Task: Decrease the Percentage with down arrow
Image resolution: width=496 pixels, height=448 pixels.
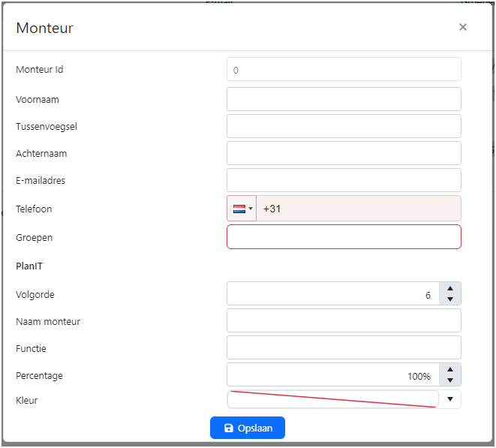Action: 449,380
